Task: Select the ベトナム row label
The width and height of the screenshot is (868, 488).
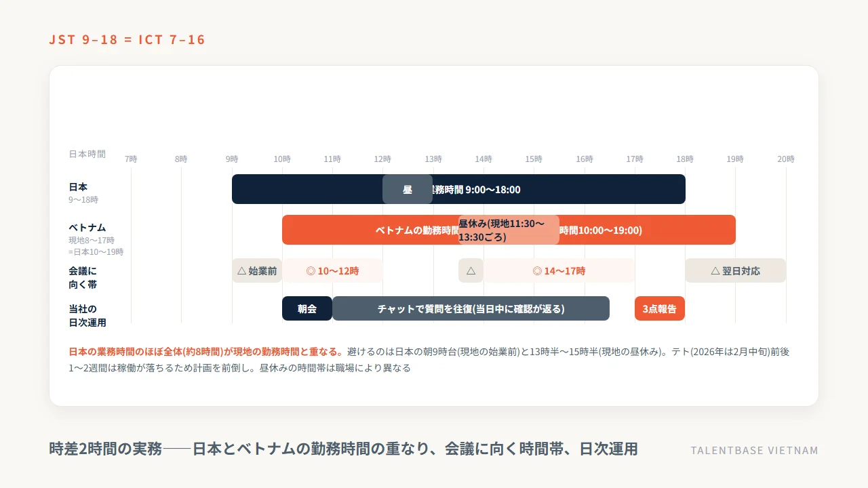Action: pos(87,228)
